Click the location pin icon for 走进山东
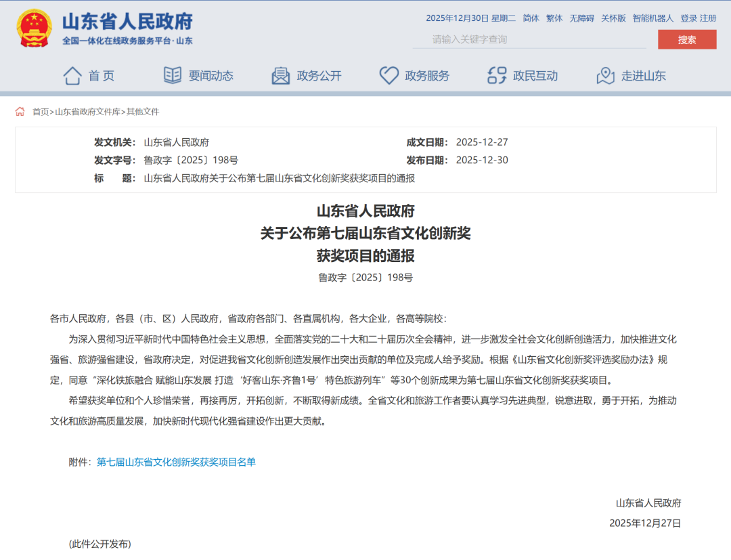The width and height of the screenshot is (731, 560). click(x=604, y=75)
